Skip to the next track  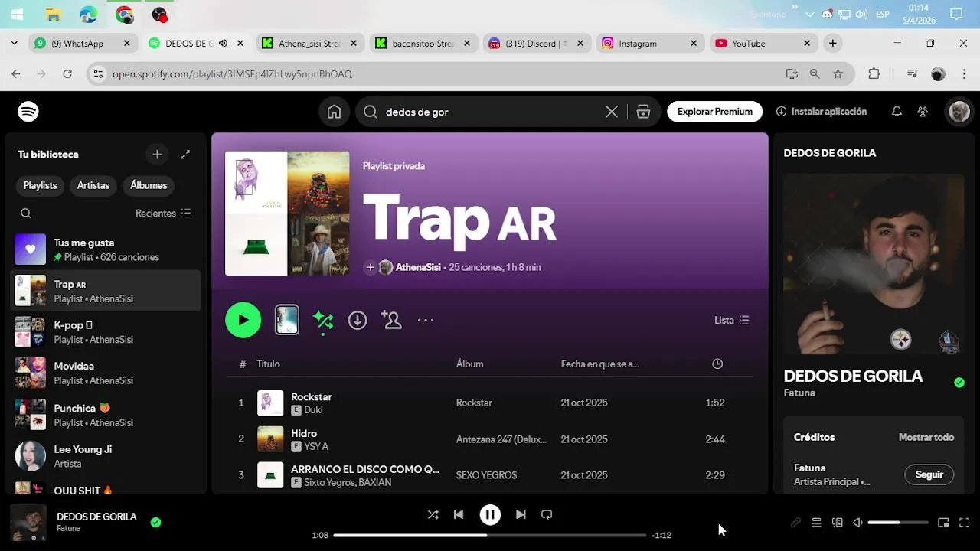click(x=521, y=515)
